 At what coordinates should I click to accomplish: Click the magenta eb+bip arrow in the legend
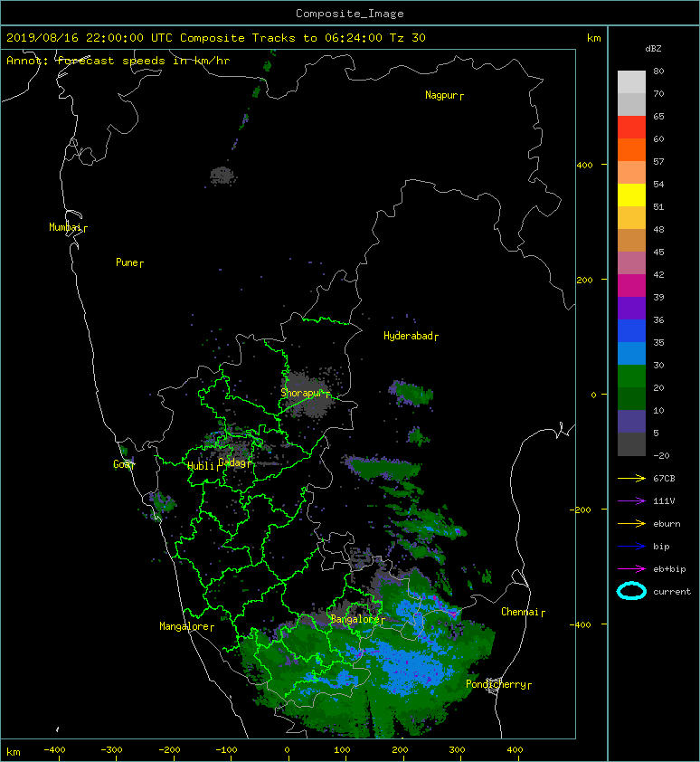click(x=631, y=568)
